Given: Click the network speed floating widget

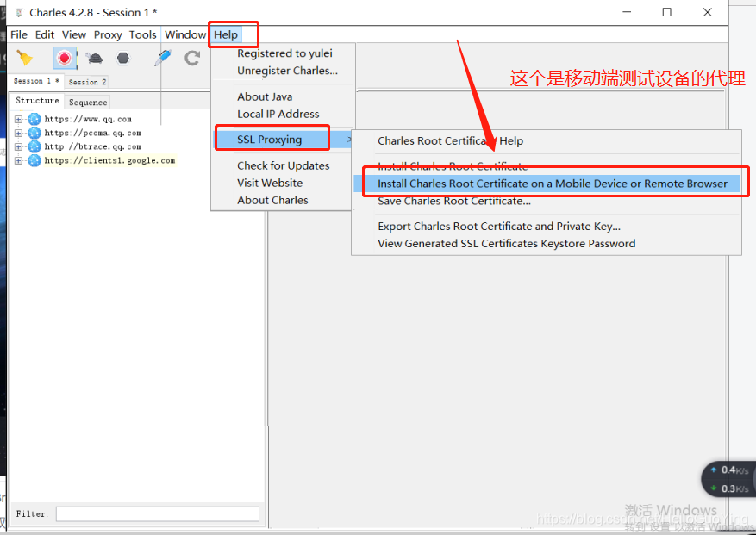Looking at the screenshot, I should (729, 480).
